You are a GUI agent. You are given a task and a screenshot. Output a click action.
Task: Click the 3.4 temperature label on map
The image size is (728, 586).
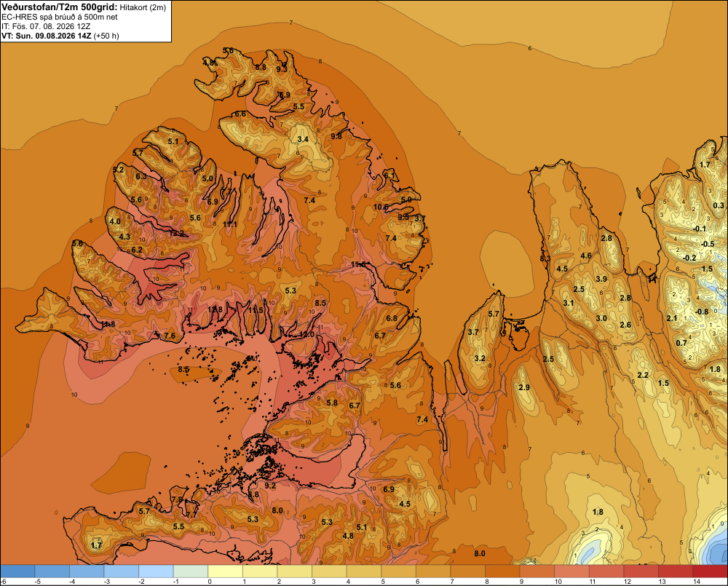click(303, 139)
